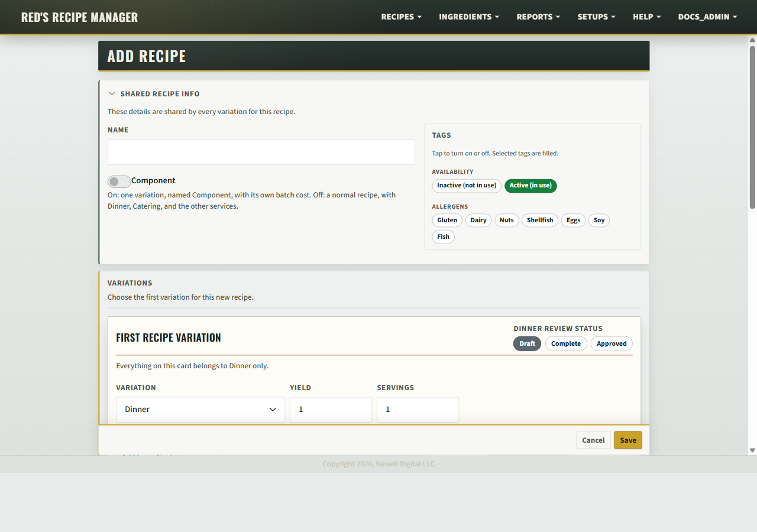
Task: Open the Help menu
Action: (x=647, y=17)
